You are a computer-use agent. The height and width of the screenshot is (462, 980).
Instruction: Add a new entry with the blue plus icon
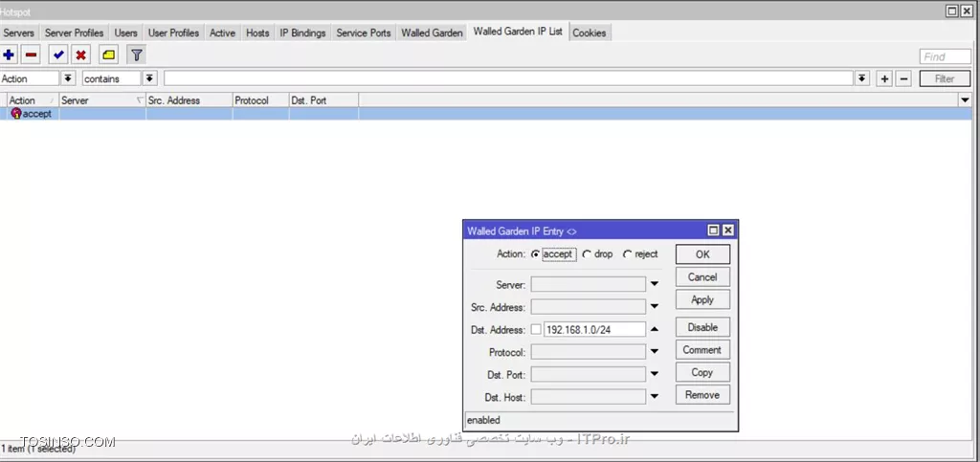(x=9, y=55)
